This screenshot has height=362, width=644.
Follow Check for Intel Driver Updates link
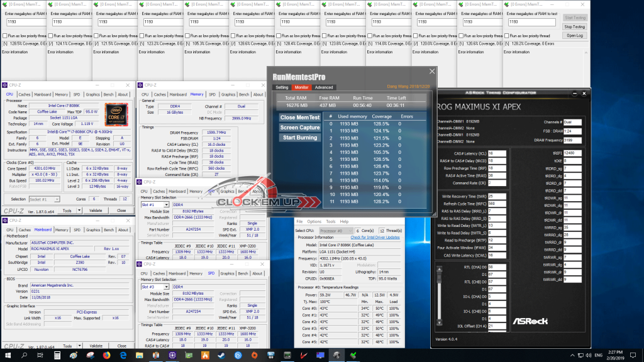click(375, 237)
